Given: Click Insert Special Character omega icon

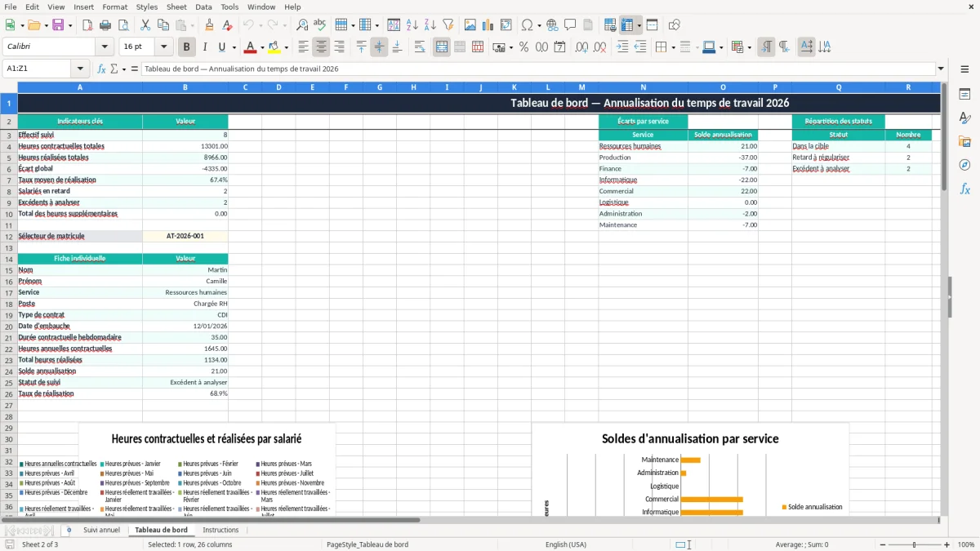Looking at the screenshot, I should pyautogui.click(x=527, y=25).
